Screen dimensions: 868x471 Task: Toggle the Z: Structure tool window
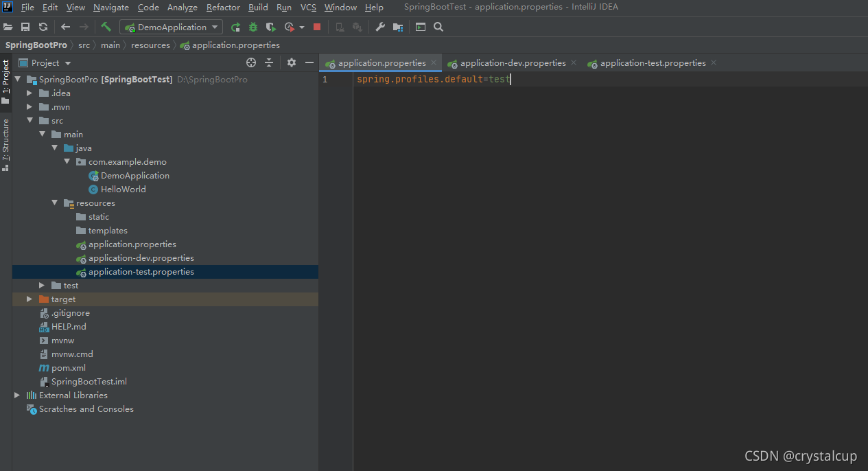tap(5, 144)
